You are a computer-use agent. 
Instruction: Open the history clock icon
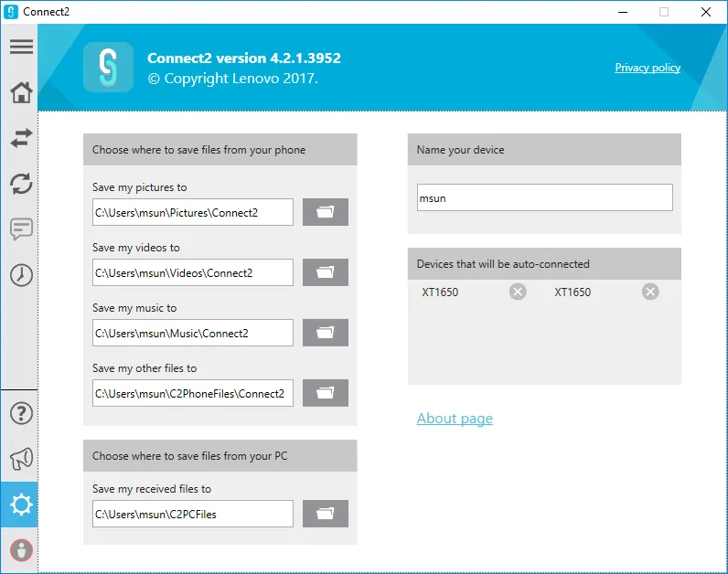coord(21,275)
